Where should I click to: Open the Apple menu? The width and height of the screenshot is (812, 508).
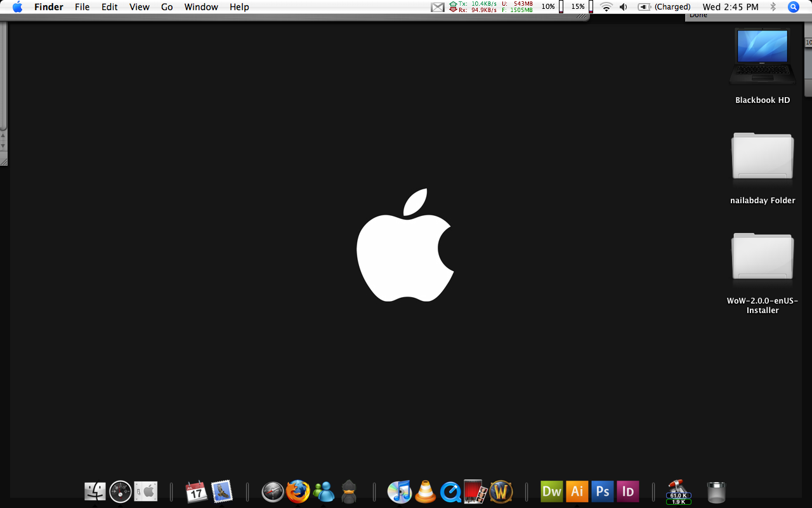tap(17, 7)
